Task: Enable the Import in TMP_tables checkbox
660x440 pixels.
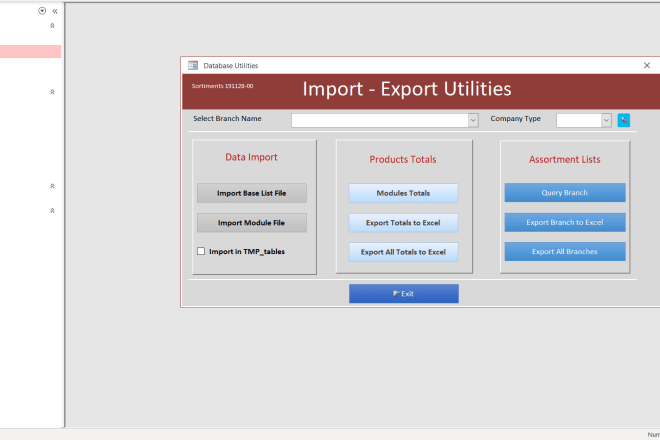Action: 201,251
